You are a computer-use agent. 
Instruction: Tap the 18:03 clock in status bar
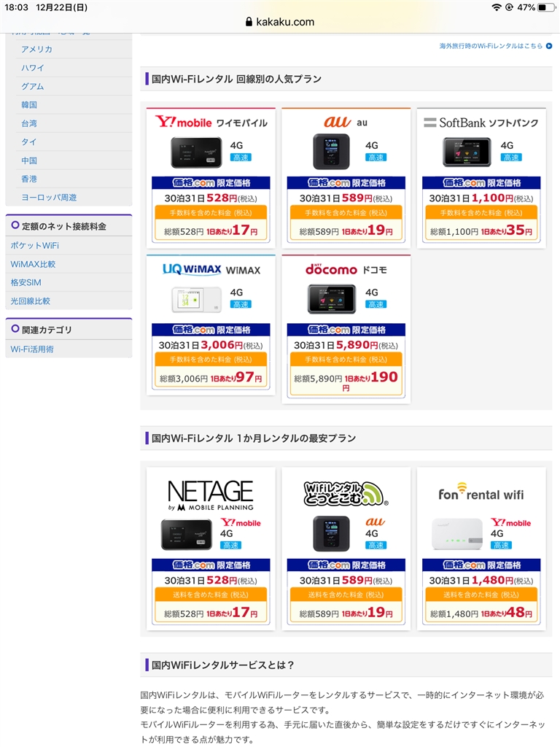click(x=16, y=7)
